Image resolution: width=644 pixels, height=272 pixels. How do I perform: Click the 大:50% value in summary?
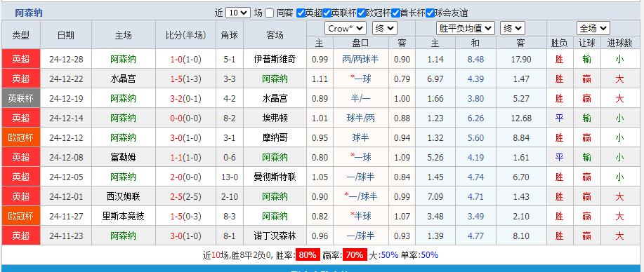(x=383, y=254)
